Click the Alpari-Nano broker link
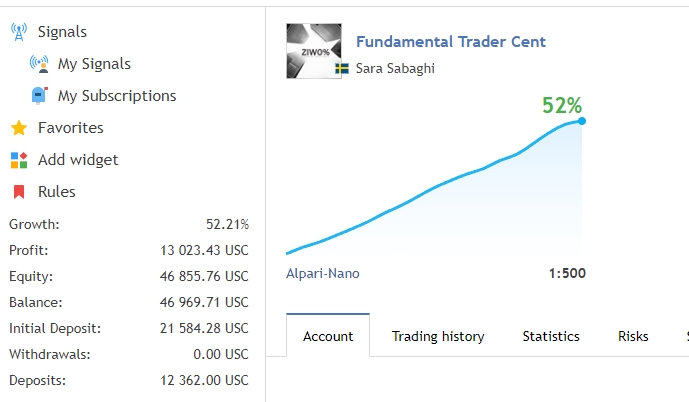This screenshot has width=689, height=402. tap(323, 273)
